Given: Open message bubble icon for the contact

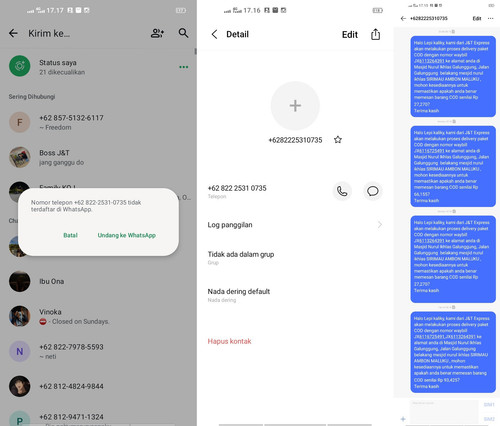Looking at the screenshot, I should point(373,191).
